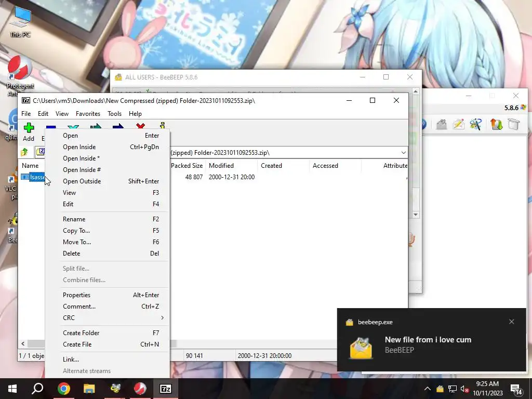Open the network tray icon
The height and width of the screenshot is (399, 532).
tap(453, 389)
